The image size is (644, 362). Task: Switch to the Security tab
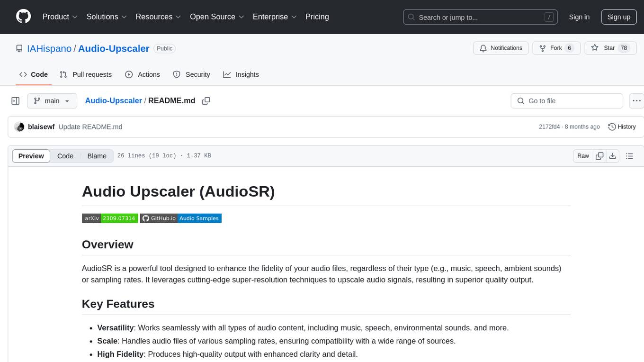(192, 74)
